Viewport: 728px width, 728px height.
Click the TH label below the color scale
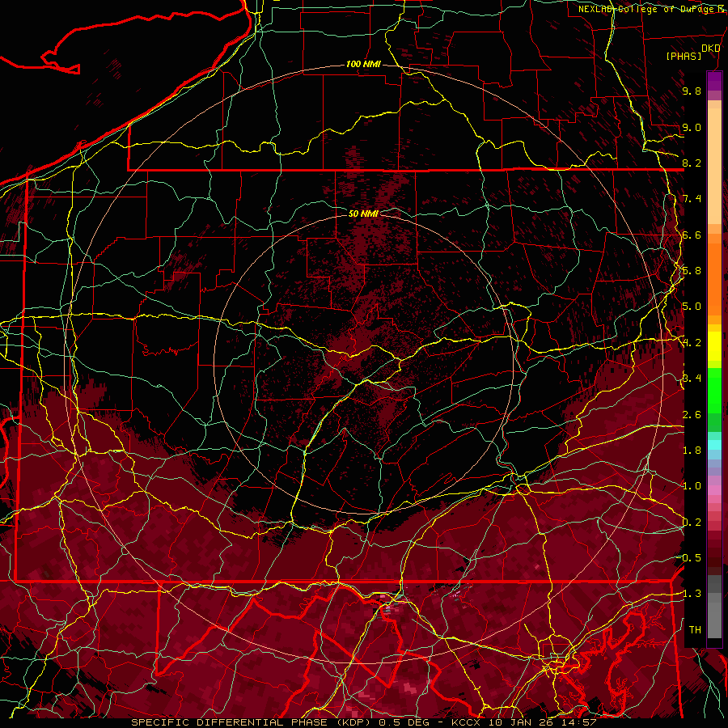pos(695,630)
